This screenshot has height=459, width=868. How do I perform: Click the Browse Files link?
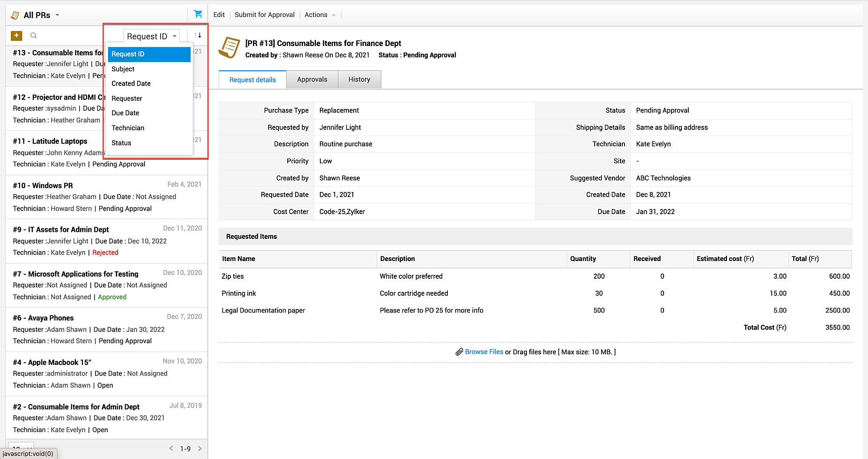(x=484, y=352)
